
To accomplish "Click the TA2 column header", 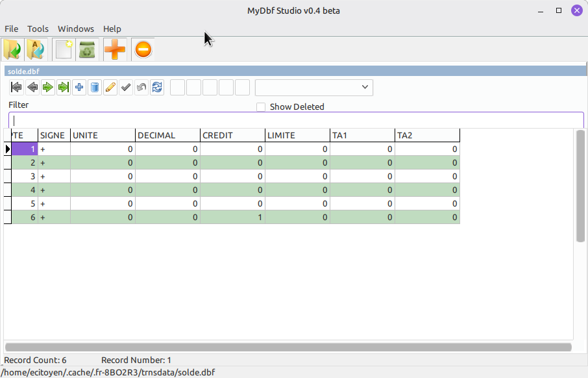I will (427, 136).
